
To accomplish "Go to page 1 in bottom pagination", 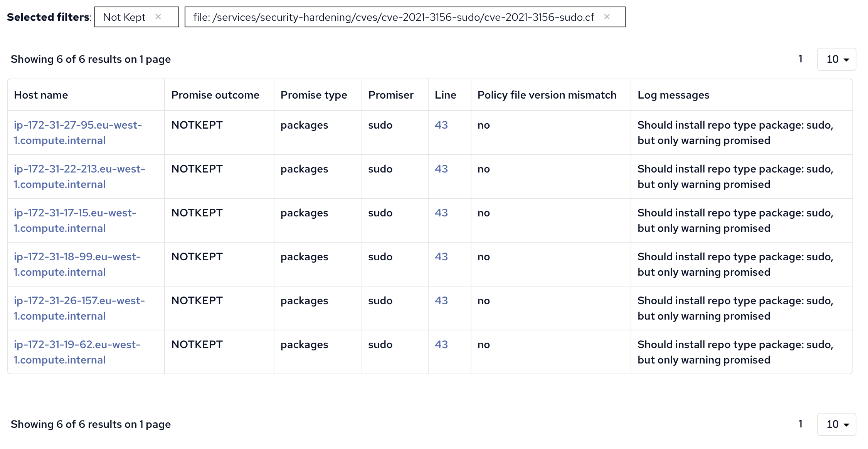I will pyautogui.click(x=801, y=424).
